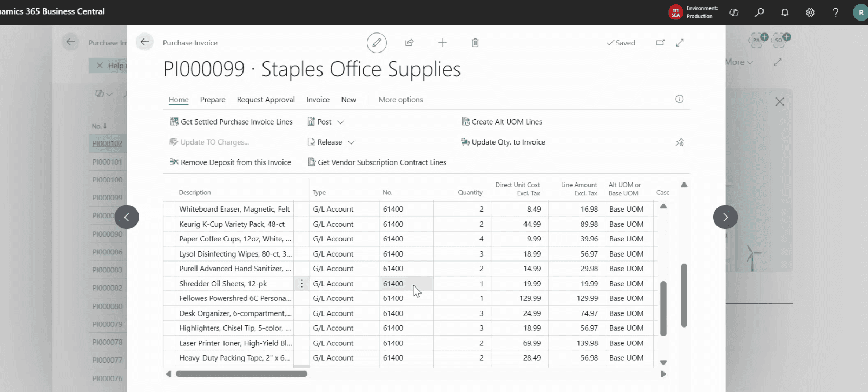868x392 pixels.
Task: Click scroll-left arrow of lines grid
Action: 168,374
